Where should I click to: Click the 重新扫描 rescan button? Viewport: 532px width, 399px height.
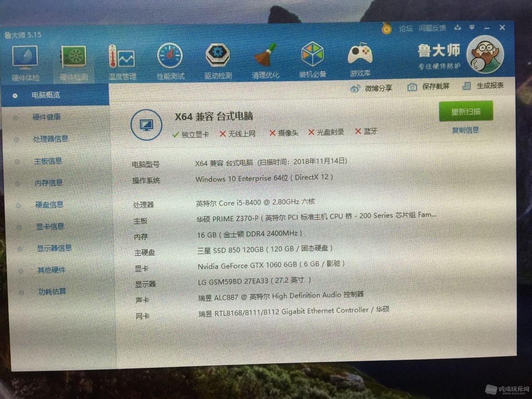pos(466,111)
